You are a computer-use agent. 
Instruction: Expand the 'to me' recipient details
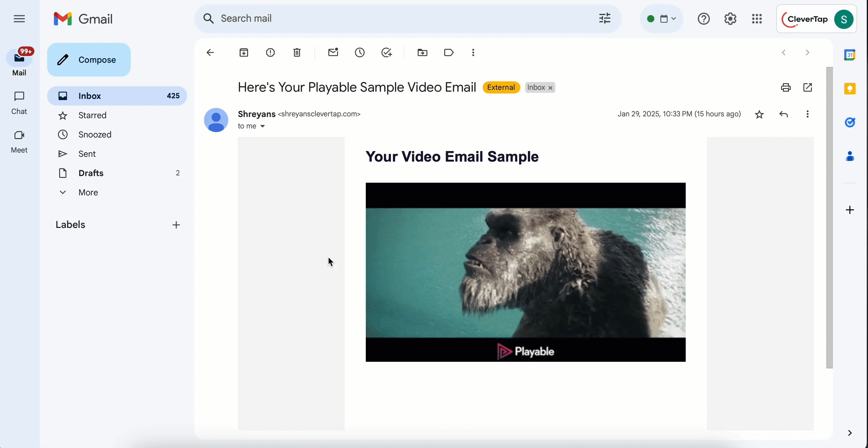[x=263, y=126]
